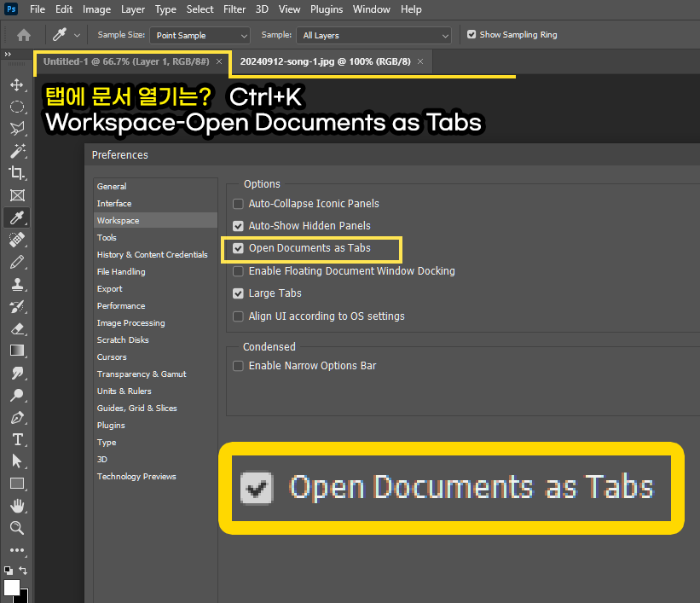700x603 pixels.
Task: Select the Gradient tool
Action: [x=17, y=351]
